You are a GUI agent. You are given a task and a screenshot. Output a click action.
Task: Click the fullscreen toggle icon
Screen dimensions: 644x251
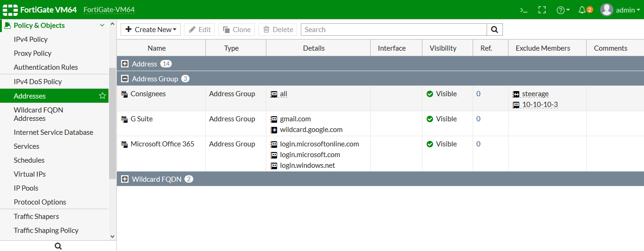pos(542,10)
